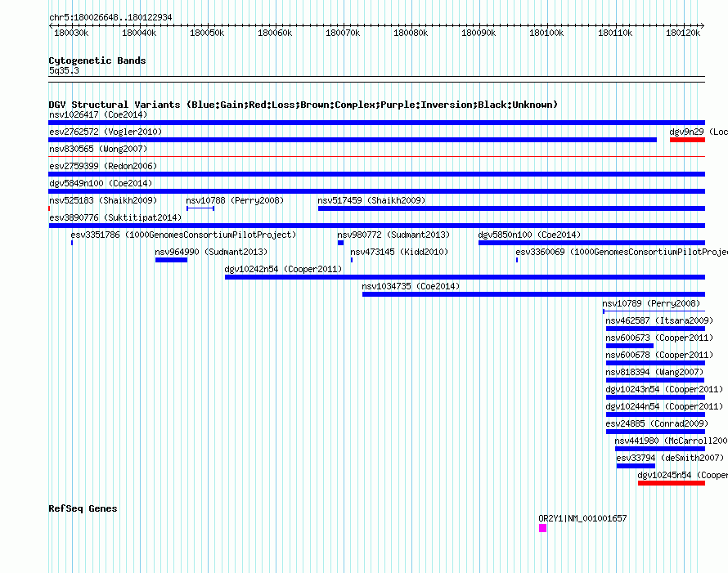Open nsv441980 McCarroll variant label
This screenshot has width=728, height=573.
point(672,441)
